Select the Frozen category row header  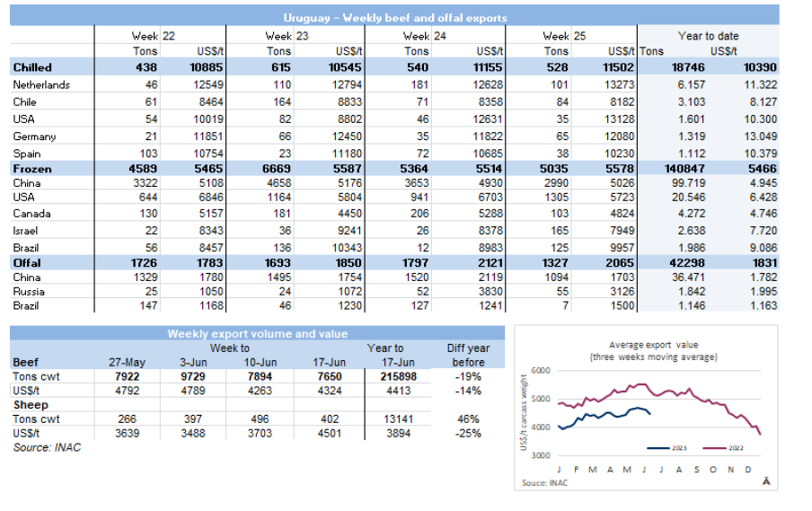tap(32, 168)
